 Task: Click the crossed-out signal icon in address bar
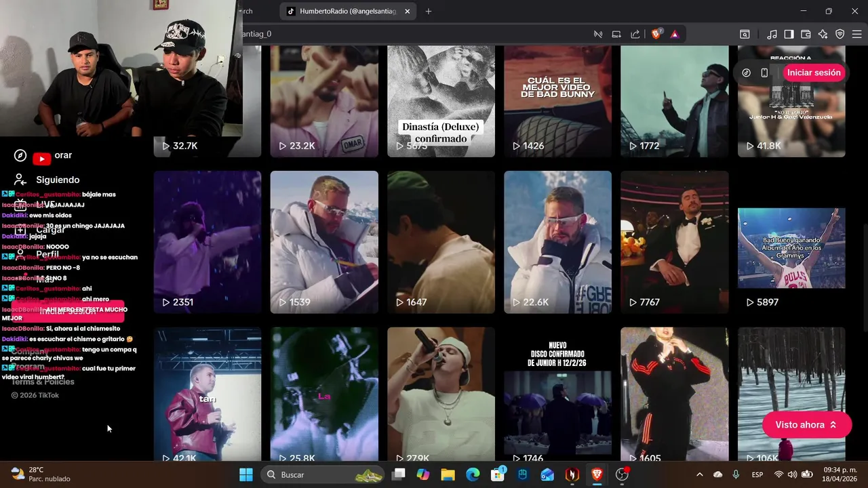tap(598, 34)
